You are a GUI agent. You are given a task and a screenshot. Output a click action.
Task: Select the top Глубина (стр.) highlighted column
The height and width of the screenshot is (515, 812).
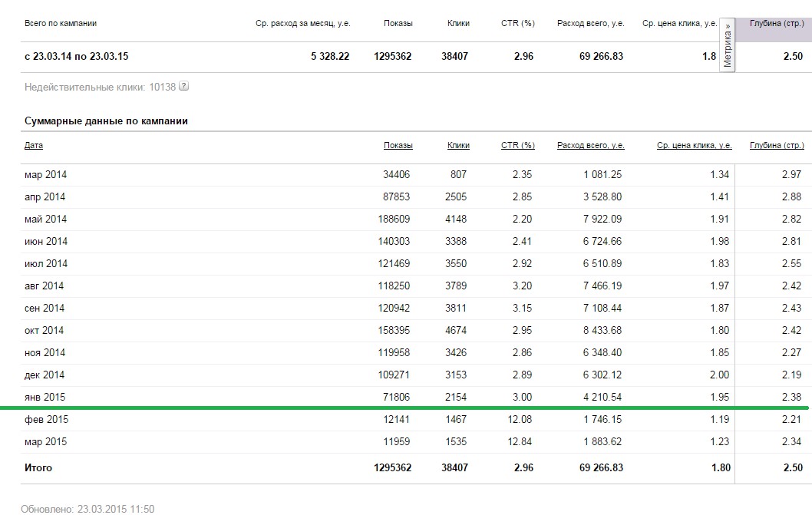[774, 29]
